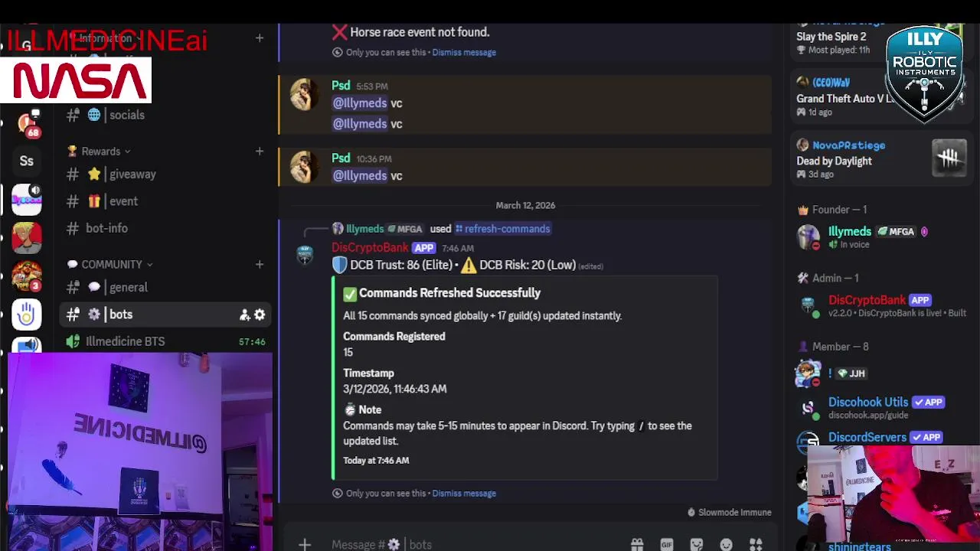980x551 pixels.
Task: Click DisCryptoBank bot avatar
Action: (x=305, y=255)
